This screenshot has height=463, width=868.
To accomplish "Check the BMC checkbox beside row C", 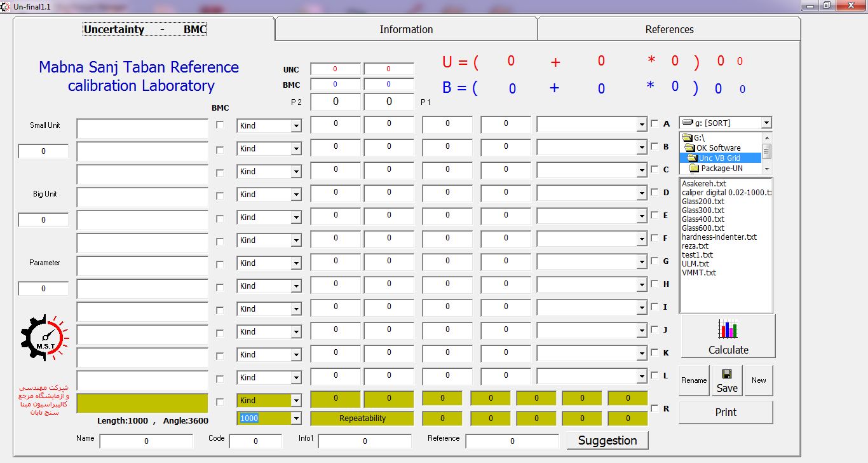I will [220, 173].
